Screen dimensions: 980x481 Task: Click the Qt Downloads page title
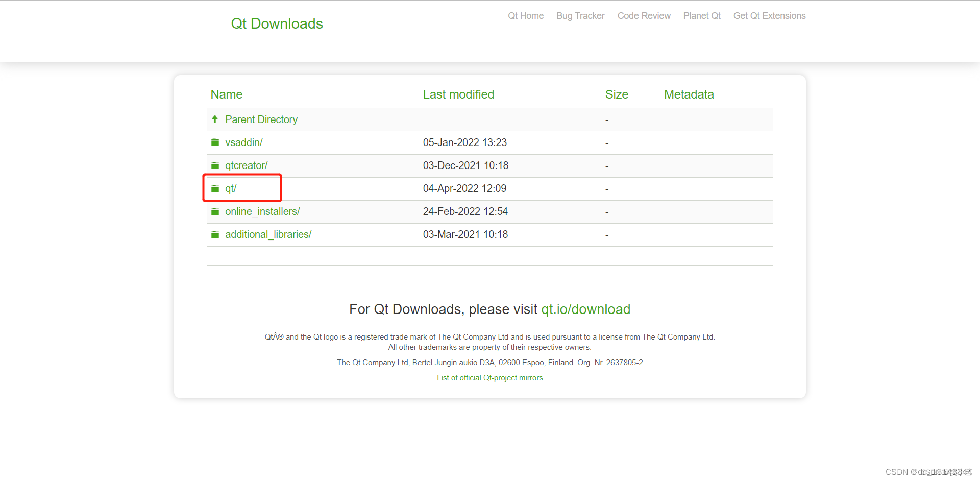pyautogui.click(x=277, y=23)
